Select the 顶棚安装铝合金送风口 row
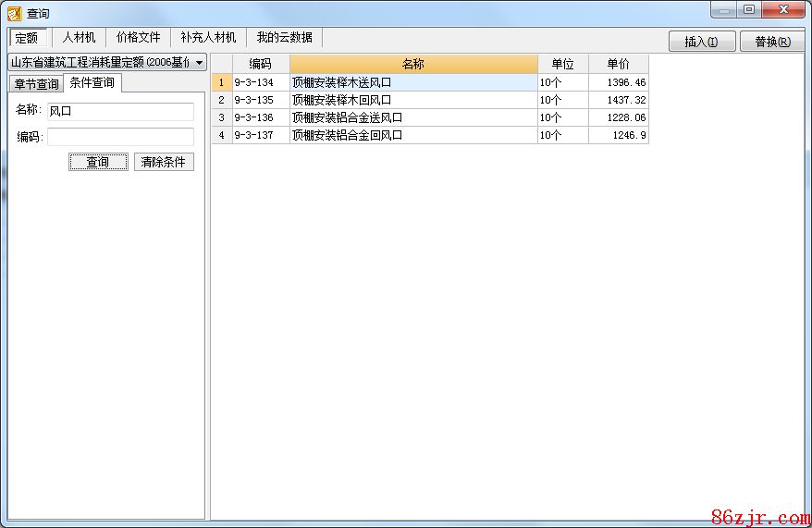Image resolution: width=812 pixels, height=528 pixels. 412,117
